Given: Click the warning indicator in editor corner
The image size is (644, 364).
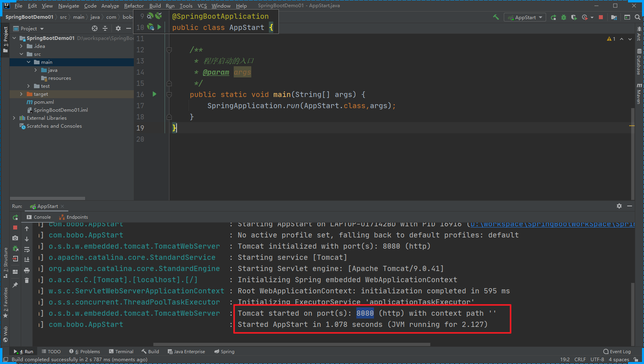Looking at the screenshot, I should 611,39.
